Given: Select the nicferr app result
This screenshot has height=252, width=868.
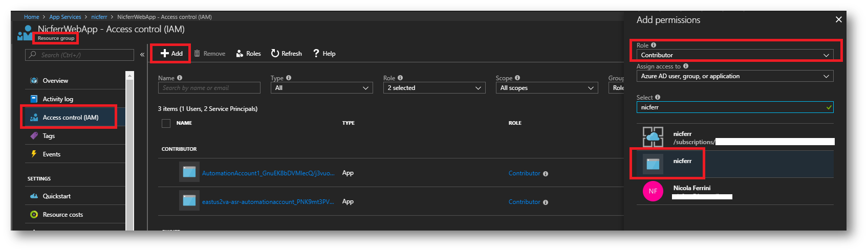Looking at the screenshot, I should tap(735, 164).
